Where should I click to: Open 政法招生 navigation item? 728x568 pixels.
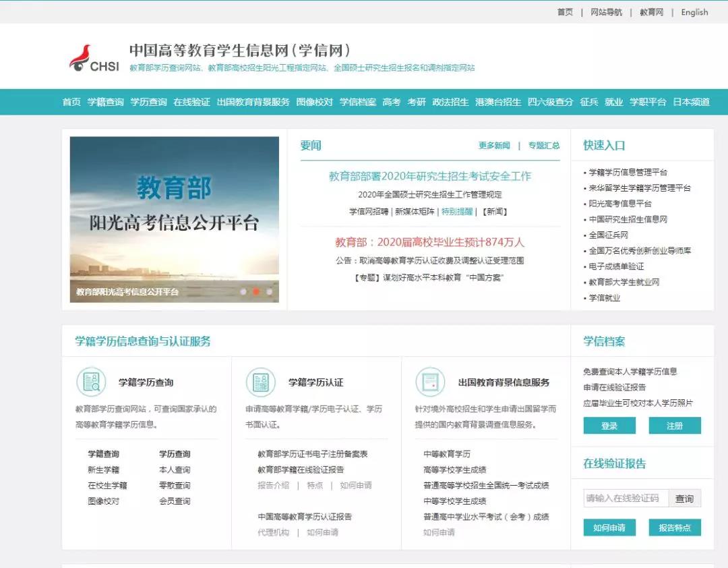coord(450,102)
